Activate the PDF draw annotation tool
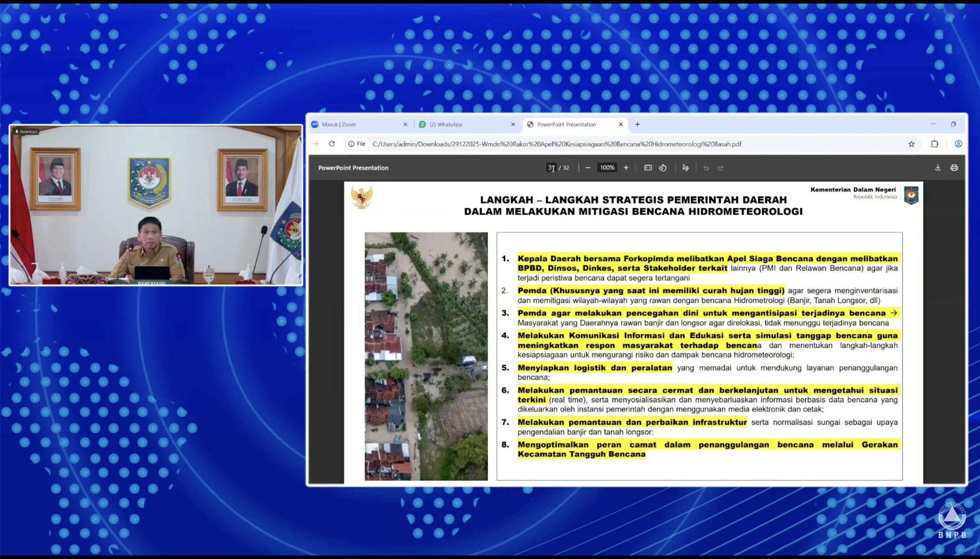 685,168
